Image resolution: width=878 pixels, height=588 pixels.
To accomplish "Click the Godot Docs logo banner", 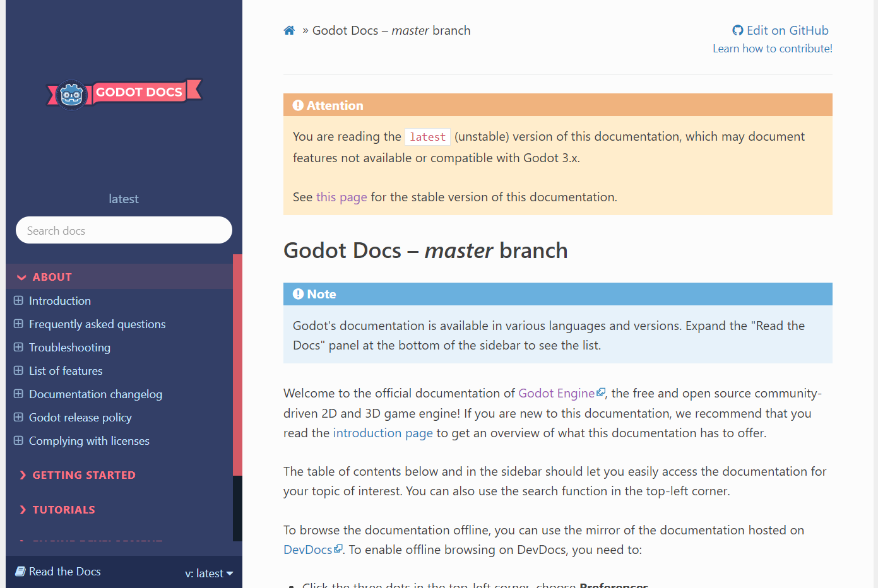I will [x=124, y=93].
